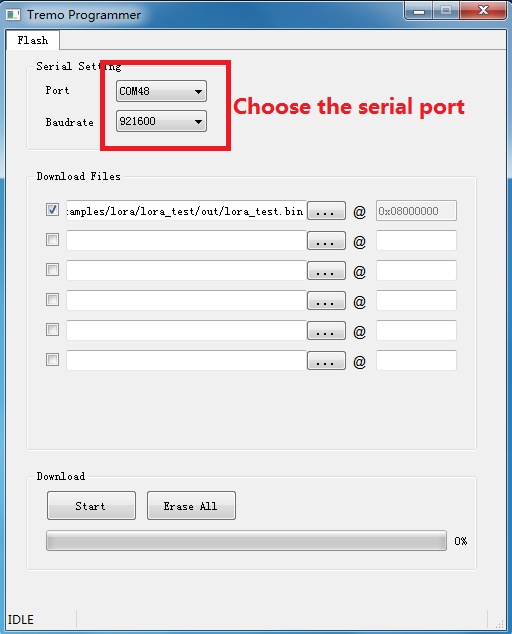Click the second row address input field
The height and width of the screenshot is (634, 512).
[416, 241]
